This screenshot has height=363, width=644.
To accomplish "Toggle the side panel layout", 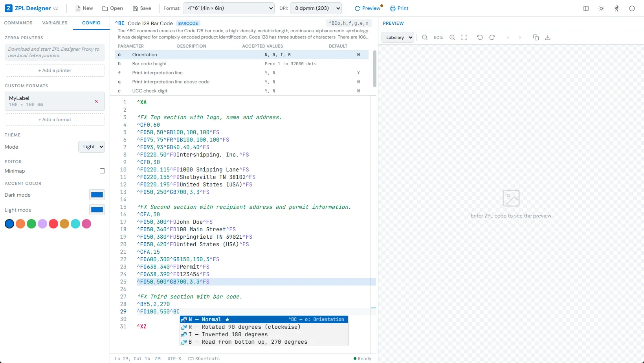I will click(x=586, y=8).
